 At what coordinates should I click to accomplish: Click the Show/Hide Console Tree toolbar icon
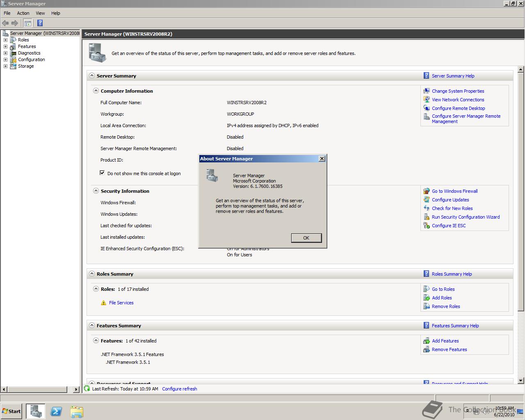(x=27, y=23)
